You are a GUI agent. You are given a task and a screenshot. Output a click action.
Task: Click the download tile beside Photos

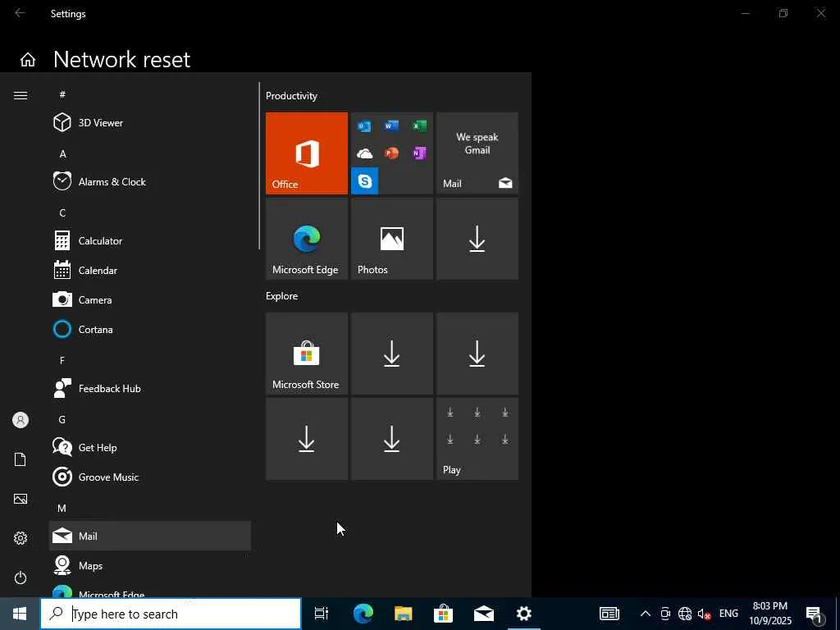tap(477, 239)
